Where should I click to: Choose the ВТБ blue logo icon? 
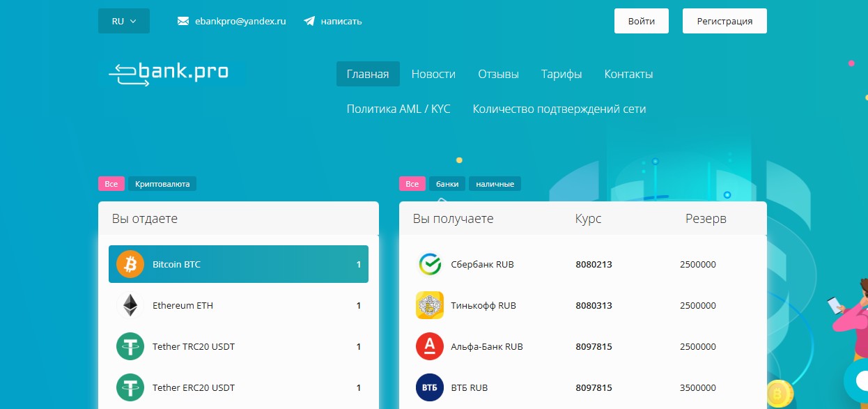430,387
